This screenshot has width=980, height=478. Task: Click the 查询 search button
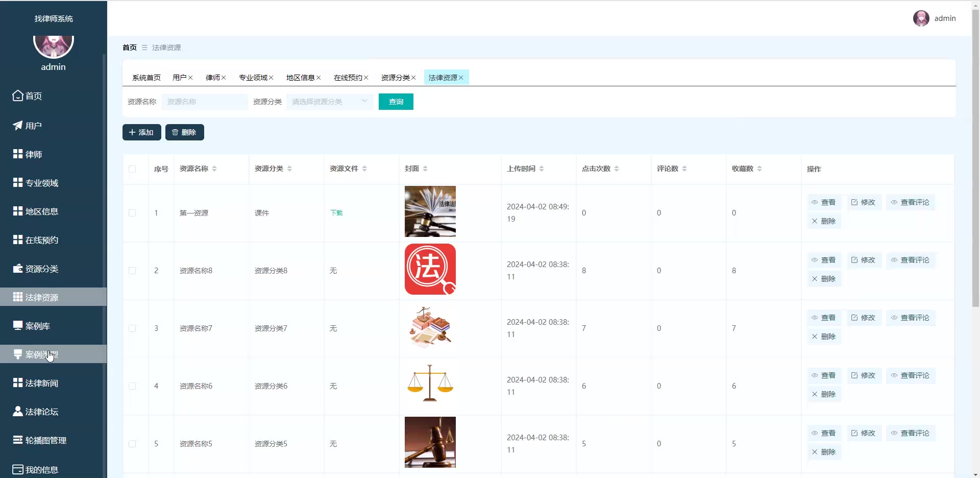(396, 102)
